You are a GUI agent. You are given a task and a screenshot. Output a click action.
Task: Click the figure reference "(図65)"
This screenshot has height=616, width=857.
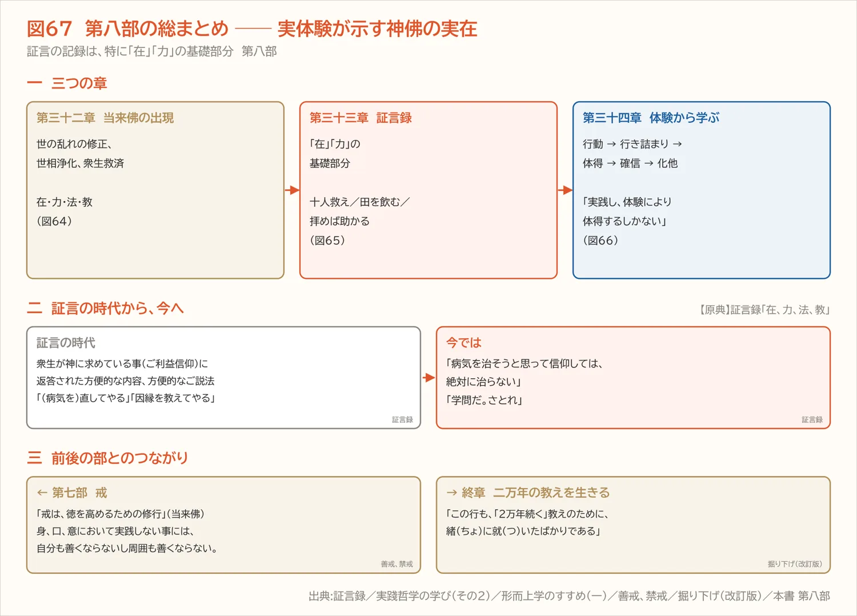[328, 241]
